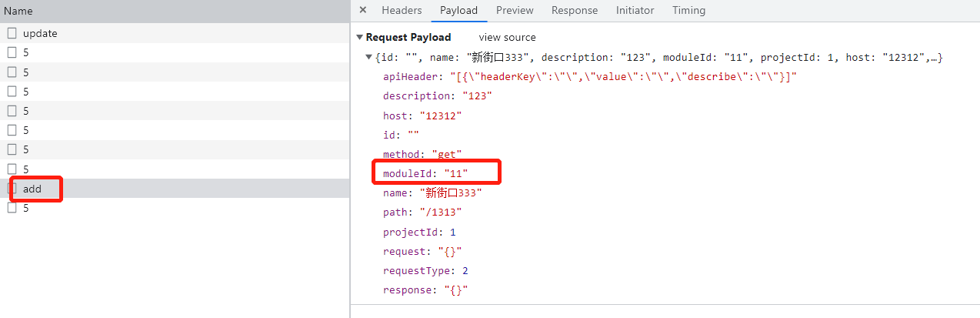980x318 pixels.
Task: Open the Initiator tab
Action: pyautogui.click(x=635, y=10)
